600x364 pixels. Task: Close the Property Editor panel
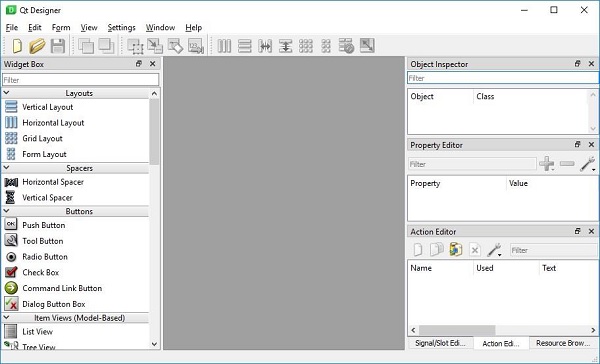(591, 144)
